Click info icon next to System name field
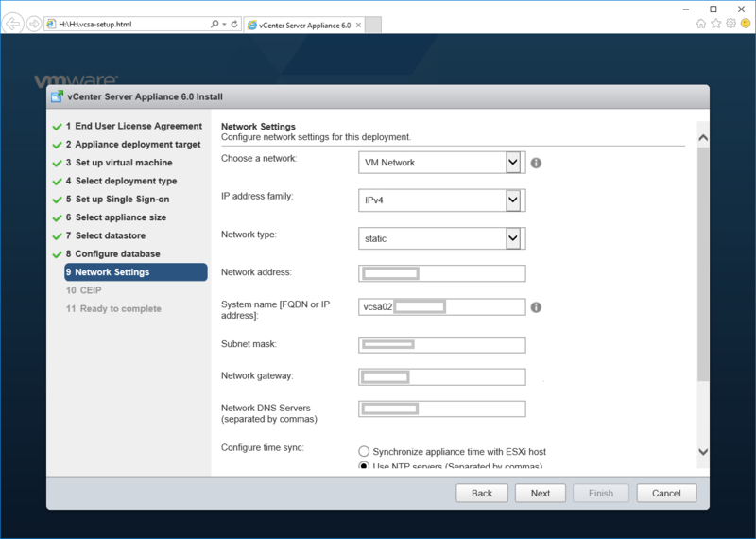 coord(536,307)
